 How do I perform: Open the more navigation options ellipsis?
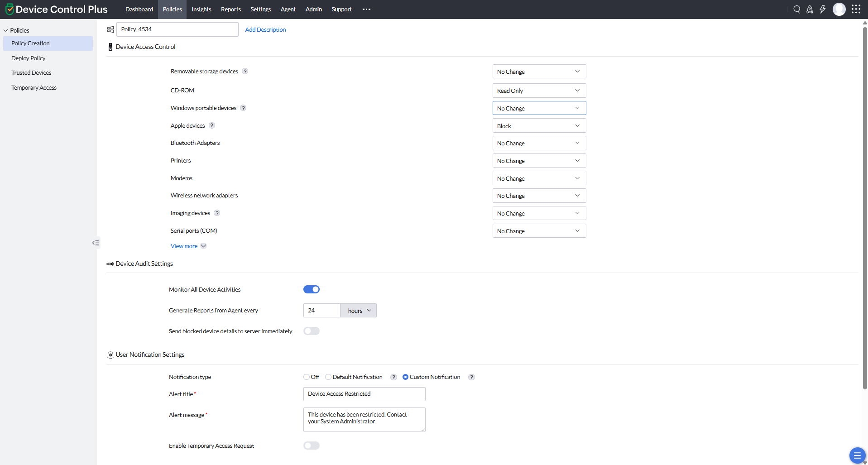pyautogui.click(x=366, y=9)
